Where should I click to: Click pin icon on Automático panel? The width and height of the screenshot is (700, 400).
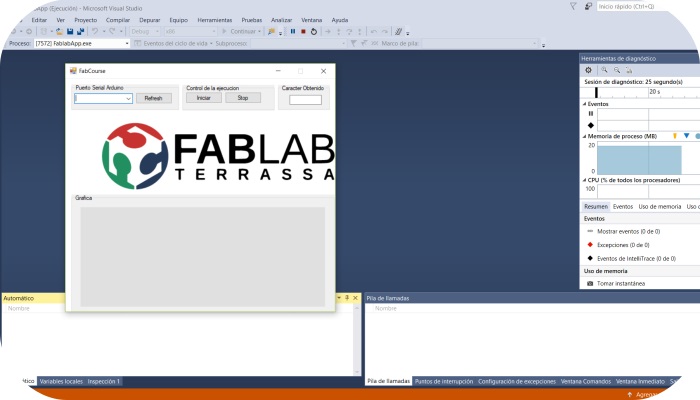tap(347, 298)
